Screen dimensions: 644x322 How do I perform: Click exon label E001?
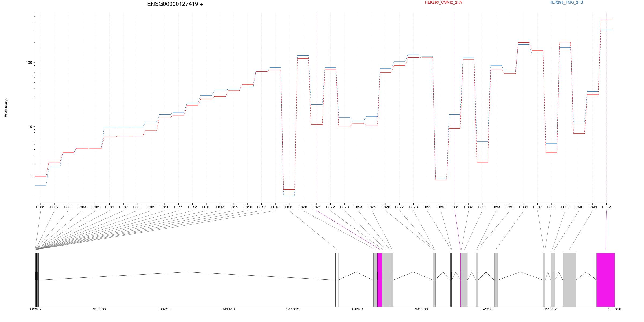41,207
